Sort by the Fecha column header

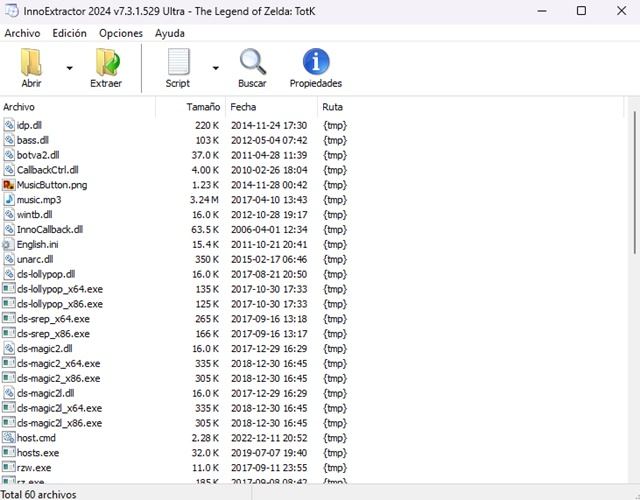[271, 107]
